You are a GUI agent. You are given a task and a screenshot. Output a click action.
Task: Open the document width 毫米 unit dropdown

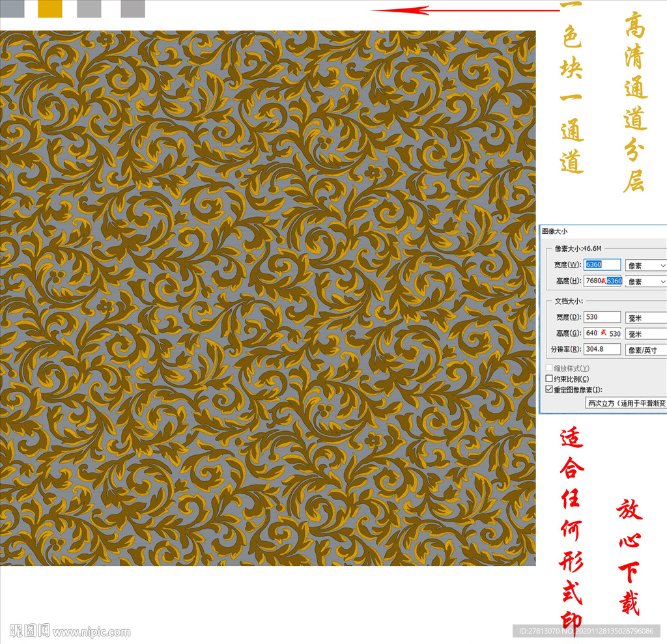tap(645, 317)
